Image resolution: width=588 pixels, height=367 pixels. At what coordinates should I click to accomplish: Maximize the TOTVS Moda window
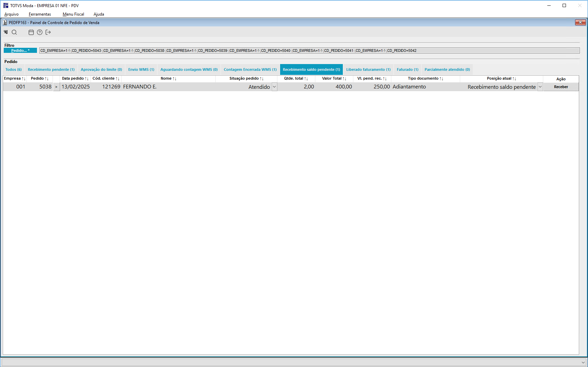click(x=564, y=5)
